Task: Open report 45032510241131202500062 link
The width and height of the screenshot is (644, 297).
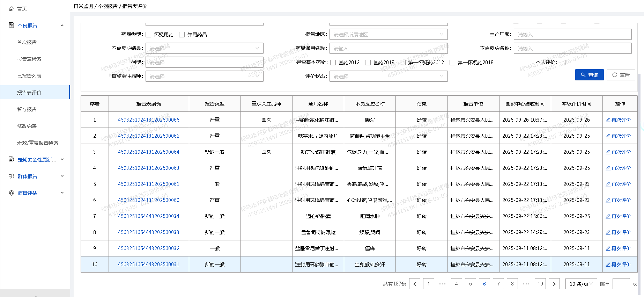Action: pos(148,136)
